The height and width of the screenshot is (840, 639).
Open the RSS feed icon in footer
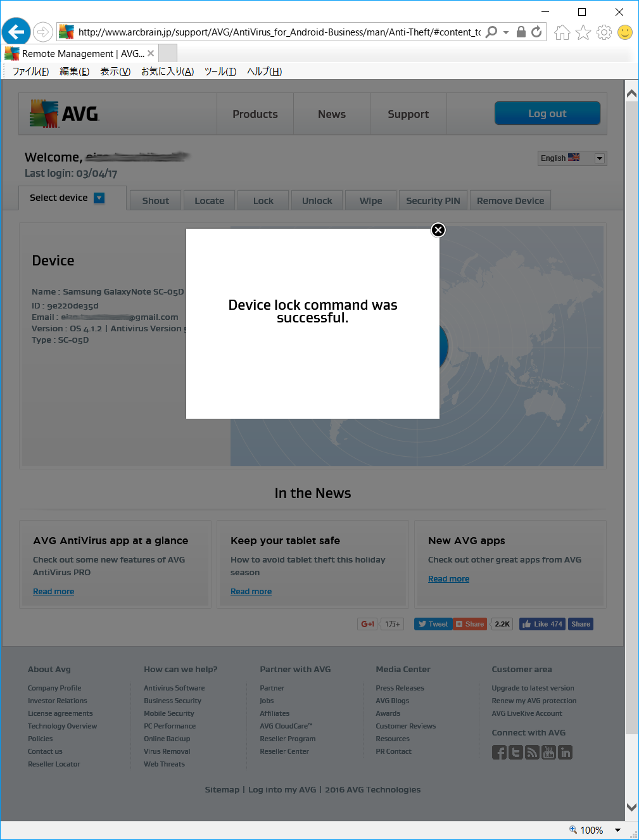pyautogui.click(x=533, y=753)
